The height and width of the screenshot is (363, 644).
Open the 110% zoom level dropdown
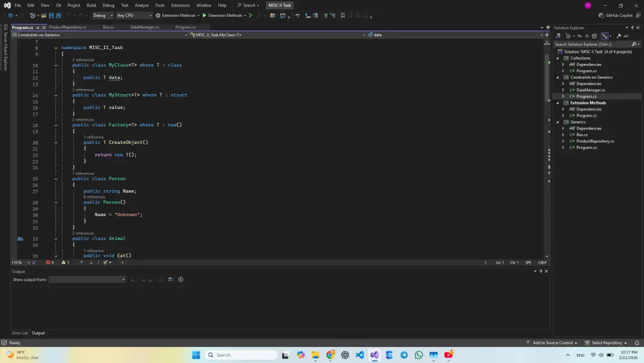point(20,262)
